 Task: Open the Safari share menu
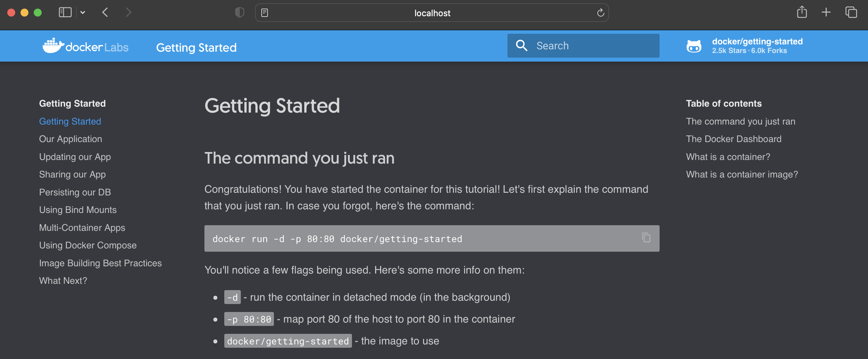point(802,13)
